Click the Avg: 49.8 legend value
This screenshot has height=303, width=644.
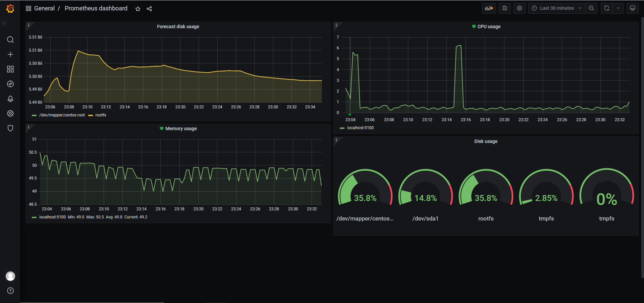point(114,217)
